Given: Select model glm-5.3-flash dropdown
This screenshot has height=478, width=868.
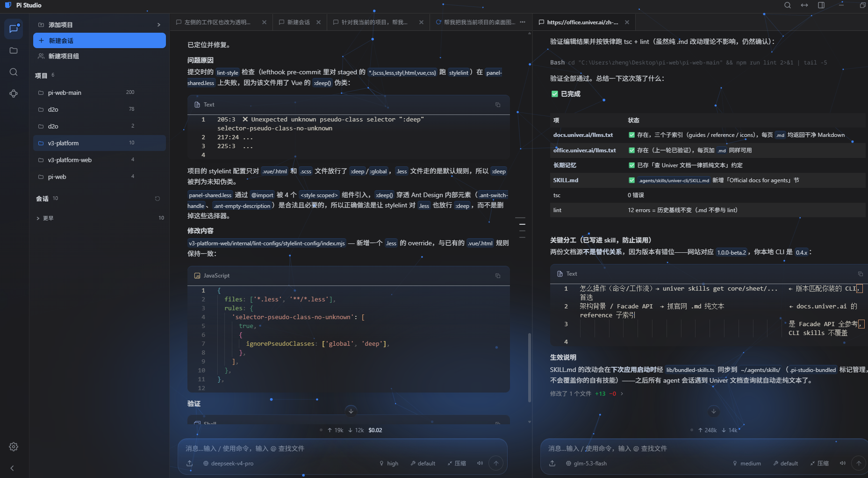Looking at the screenshot, I should (586, 464).
